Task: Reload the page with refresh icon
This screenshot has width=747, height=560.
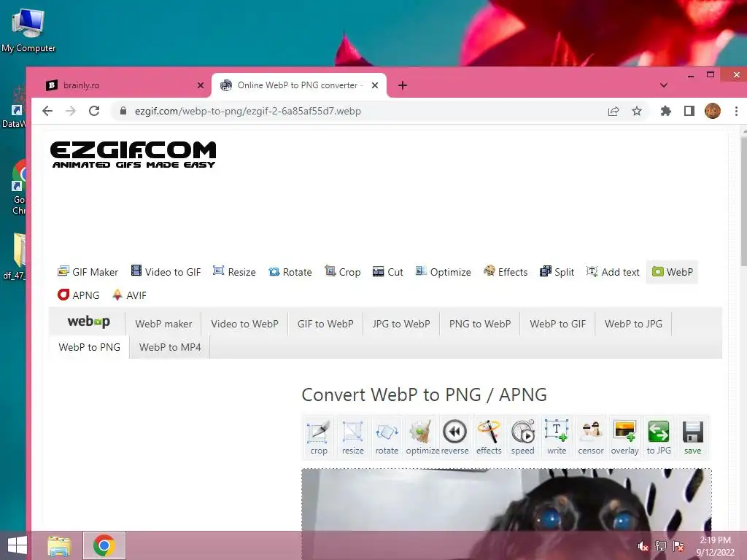Action: pos(94,111)
